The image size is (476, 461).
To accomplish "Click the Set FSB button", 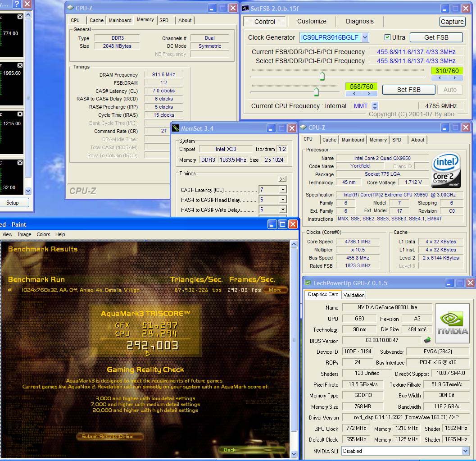I will pyautogui.click(x=408, y=90).
